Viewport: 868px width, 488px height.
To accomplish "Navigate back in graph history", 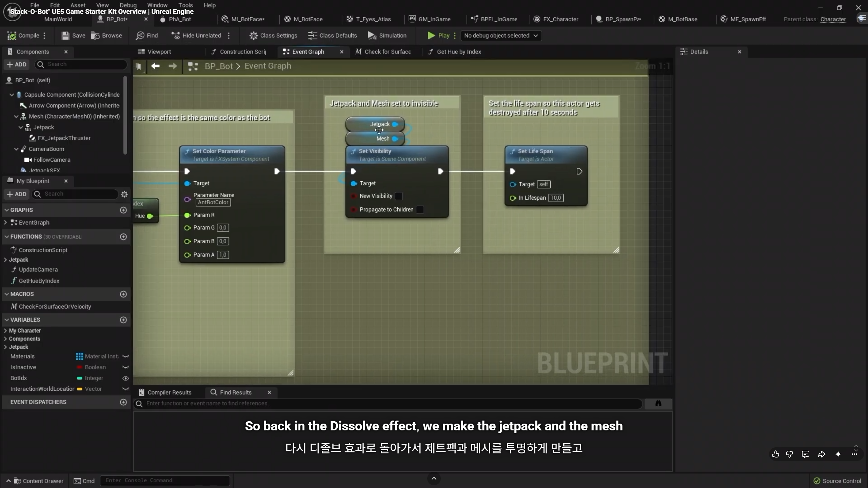I will click(155, 66).
